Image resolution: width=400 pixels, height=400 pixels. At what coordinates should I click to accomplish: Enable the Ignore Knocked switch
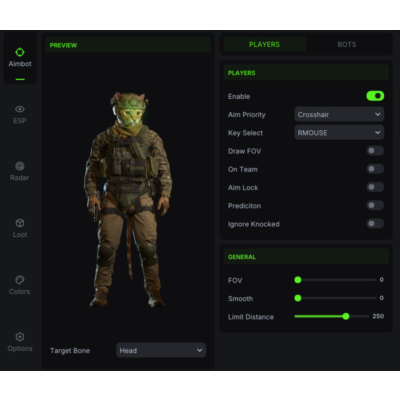click(x=375, y=223)
